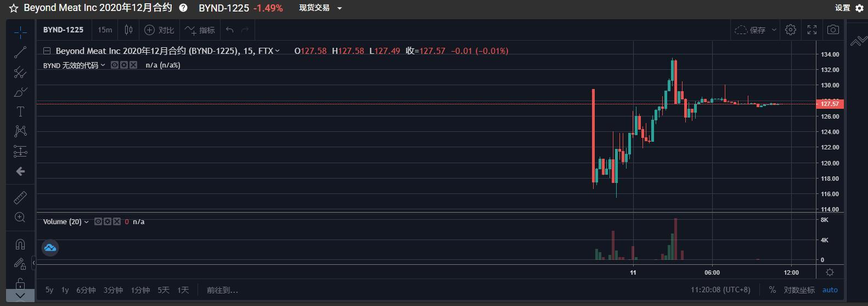868x306 pixels.
Task: Hide the Volume indicator eye icon
Action: 98,221
